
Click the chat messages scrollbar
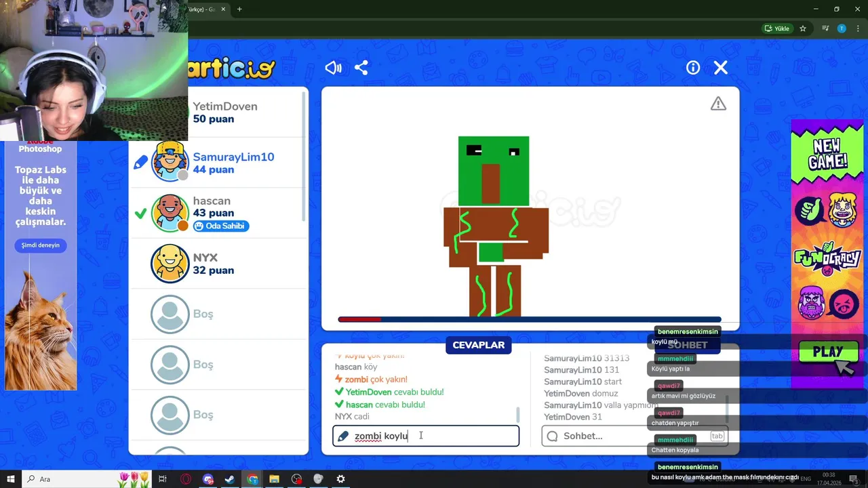(728, 408)
